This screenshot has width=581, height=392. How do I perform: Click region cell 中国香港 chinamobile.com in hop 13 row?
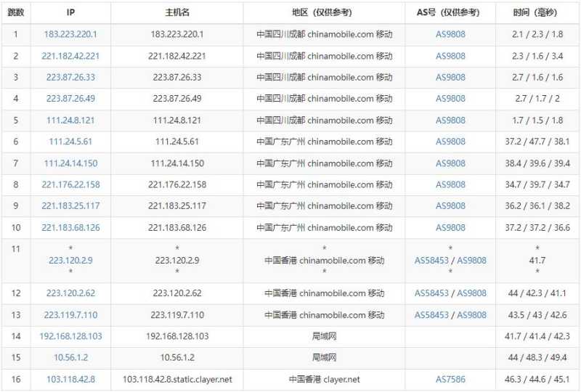[324, 315]
